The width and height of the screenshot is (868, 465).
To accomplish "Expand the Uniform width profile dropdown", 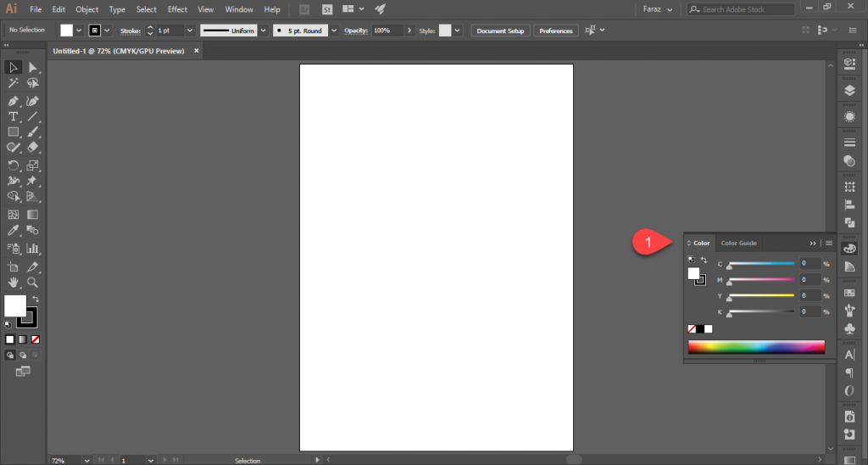I will (264, 31).
